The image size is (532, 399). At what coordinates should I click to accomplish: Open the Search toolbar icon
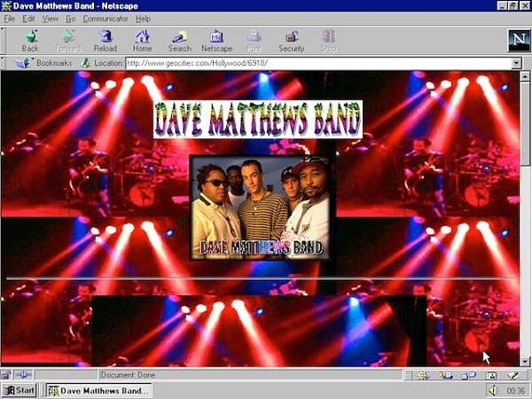(179, 41)
